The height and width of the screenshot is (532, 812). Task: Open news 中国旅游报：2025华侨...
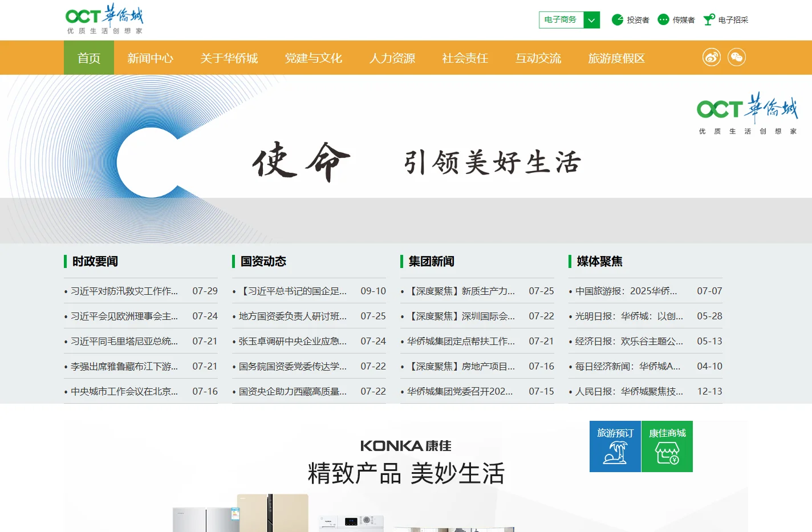point(626,291)
